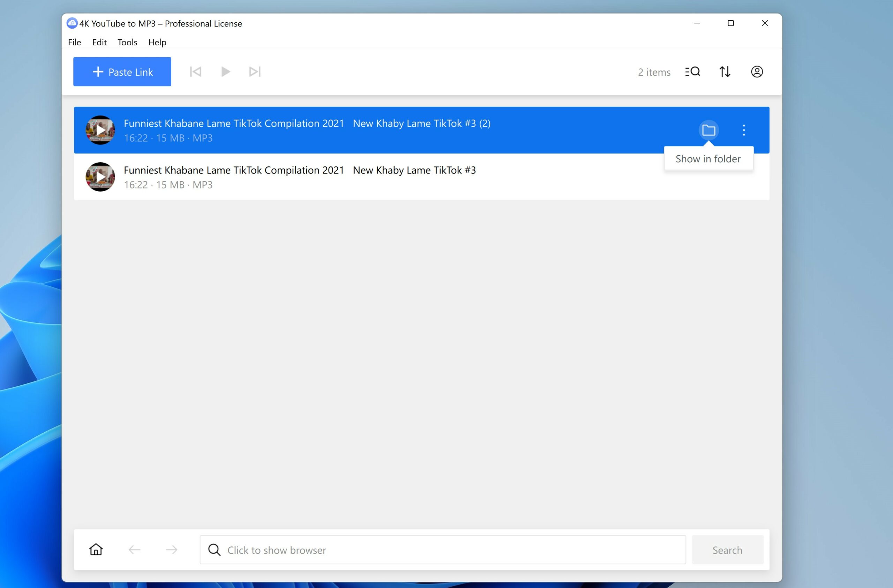Image resolution: width=893 pixels, height=588 pixels.
Task: Open the File menu
Action: (74, 41)
